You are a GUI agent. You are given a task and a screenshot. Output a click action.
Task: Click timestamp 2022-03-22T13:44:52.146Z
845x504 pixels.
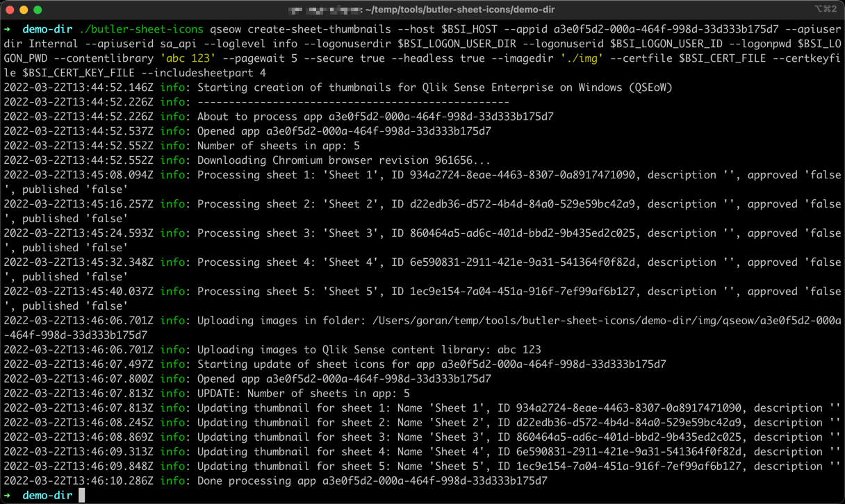[x=79, y=87]
